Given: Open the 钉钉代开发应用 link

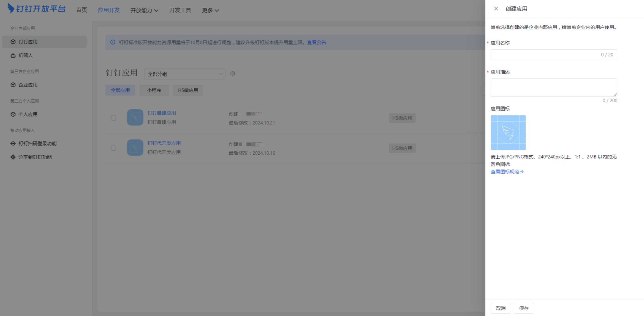Looking at the screenshot, I should 164,143.
